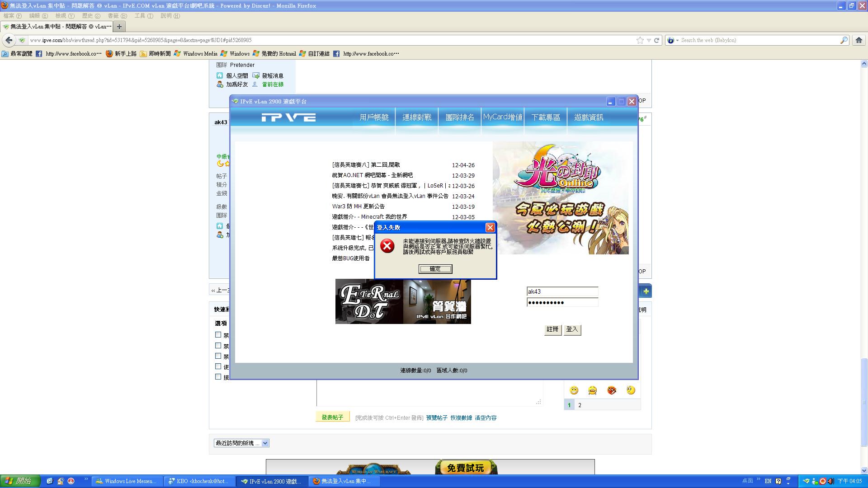The height and width of the screenshot is (488, 868).
Task: Reload page with the refresh icon
Action: (x=657, y=40)
